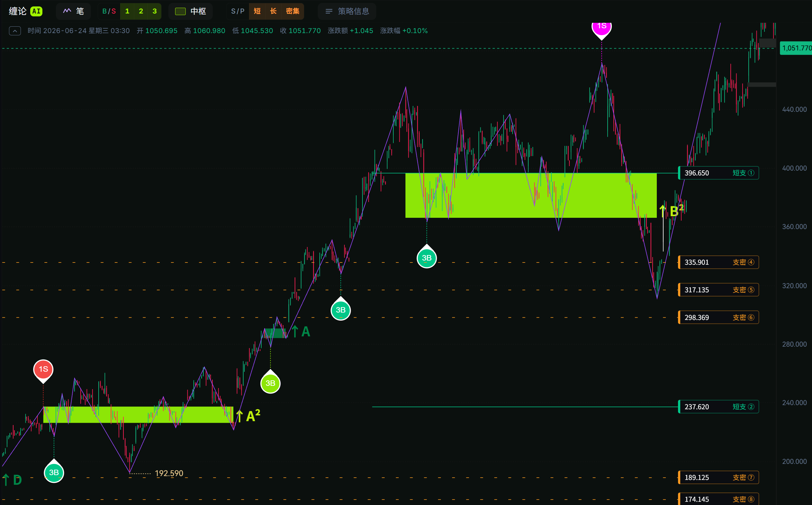The image size is (812, 505).
Task: Click the 3B marker near 192.590 low
Action: (54, 472)
